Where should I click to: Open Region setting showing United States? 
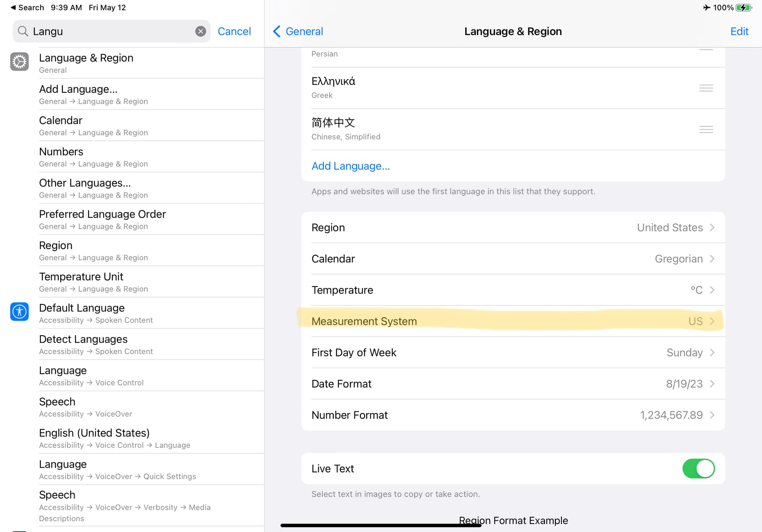click(513, 228)
